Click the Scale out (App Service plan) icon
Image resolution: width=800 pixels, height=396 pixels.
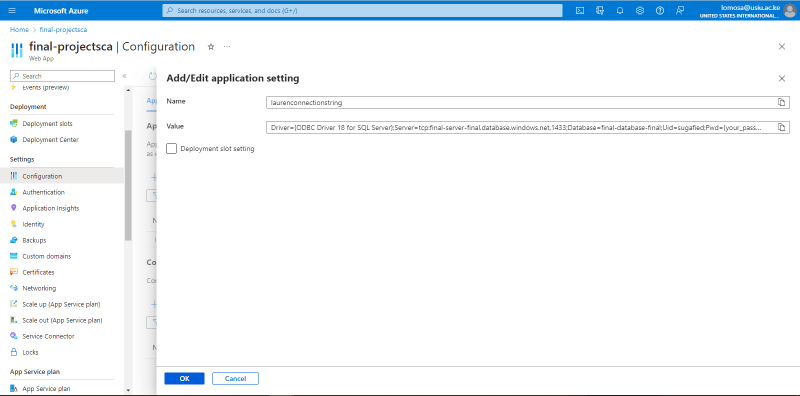click(14, 320)
